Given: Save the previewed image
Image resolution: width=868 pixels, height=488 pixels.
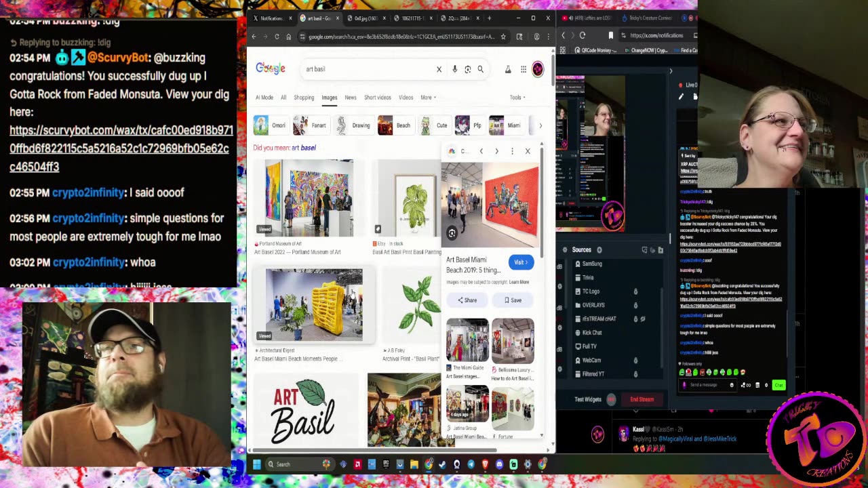Looking at the screenshot, I should click(x=513, y=300).
